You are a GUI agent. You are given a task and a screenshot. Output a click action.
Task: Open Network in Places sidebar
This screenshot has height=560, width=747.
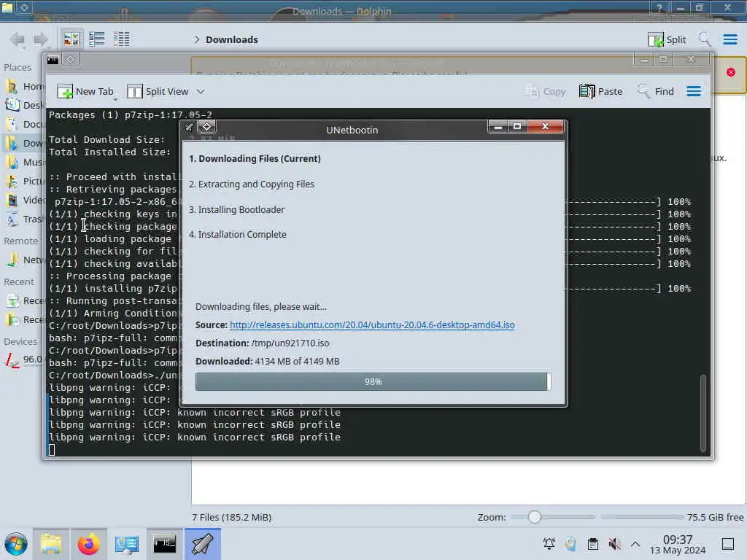(x=24, y=260)
